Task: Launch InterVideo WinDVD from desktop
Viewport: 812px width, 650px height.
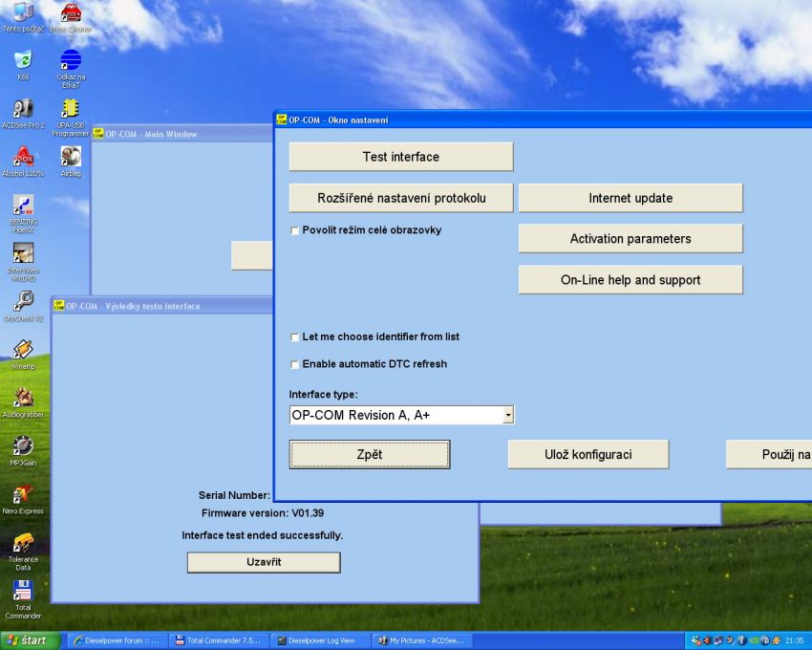Action: click(23, 261)
